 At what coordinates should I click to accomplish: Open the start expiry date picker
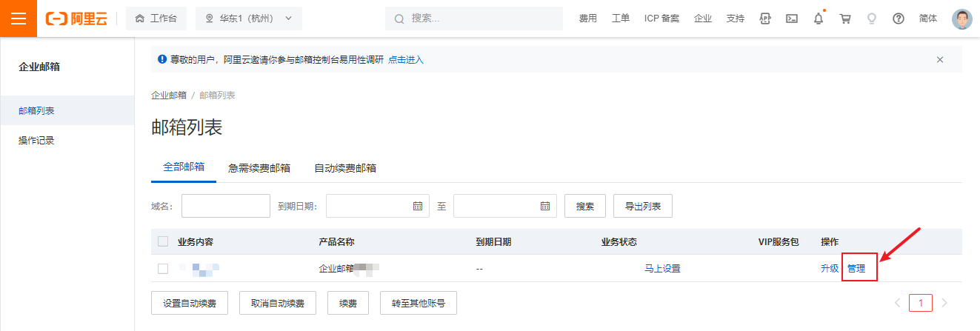pos(378,206)
